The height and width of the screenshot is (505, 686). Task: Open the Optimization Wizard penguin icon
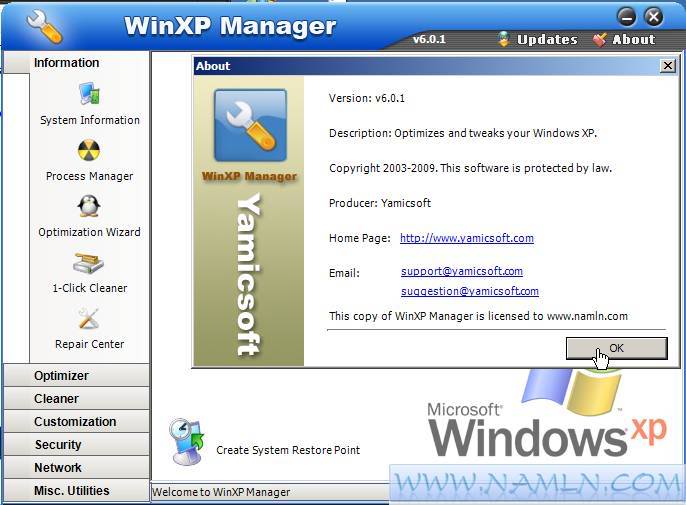89,206
